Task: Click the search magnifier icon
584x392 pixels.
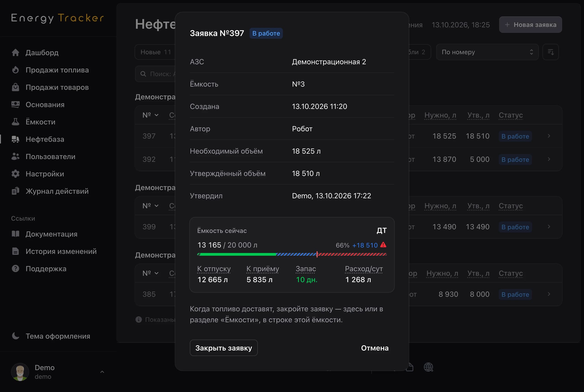Action: pos(143,74)
